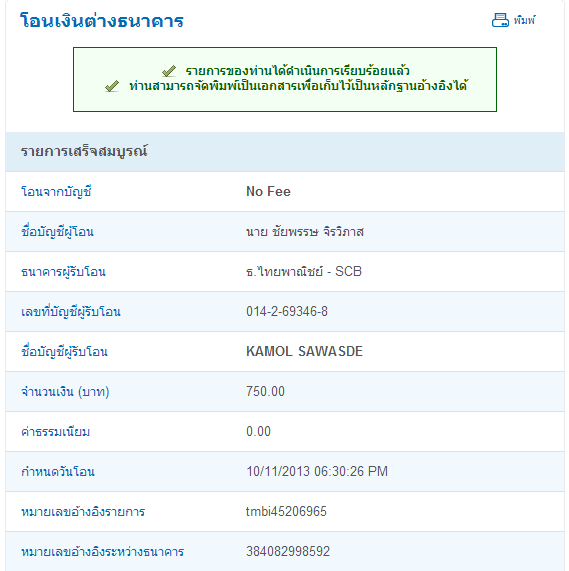Click the message รายการของท่านได้ดำเนินการเรียบร้อยแล้ว
The height and width of the screenshot is (571, 569).
[297, 70]
